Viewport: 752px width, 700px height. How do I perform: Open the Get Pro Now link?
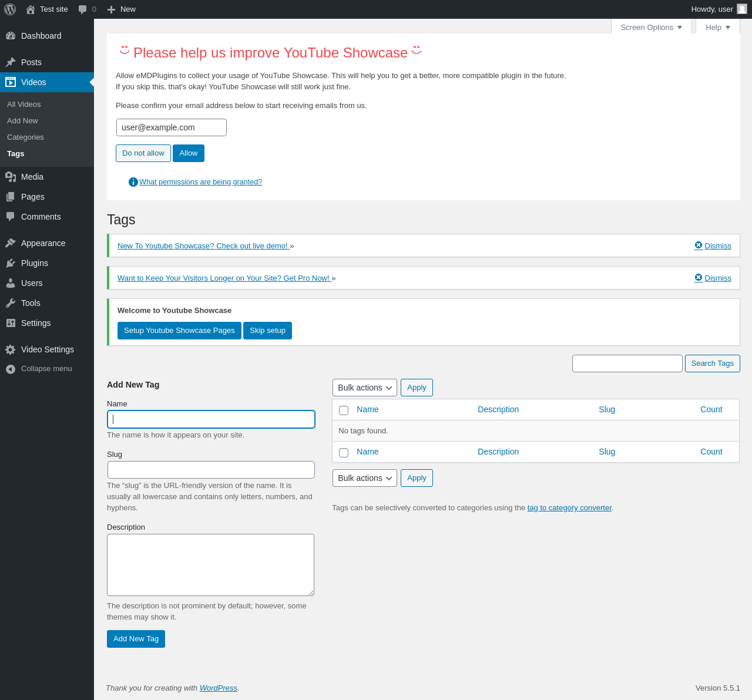[x=223, y=278]
